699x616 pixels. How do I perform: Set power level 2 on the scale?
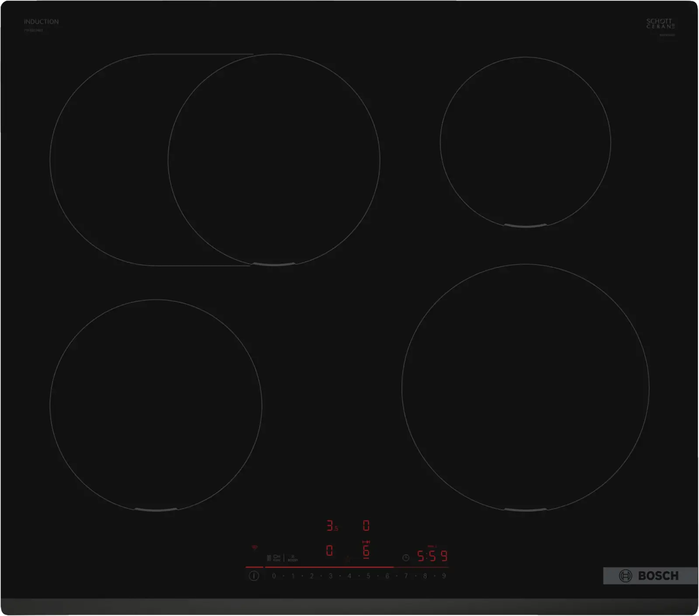(311, 576)
